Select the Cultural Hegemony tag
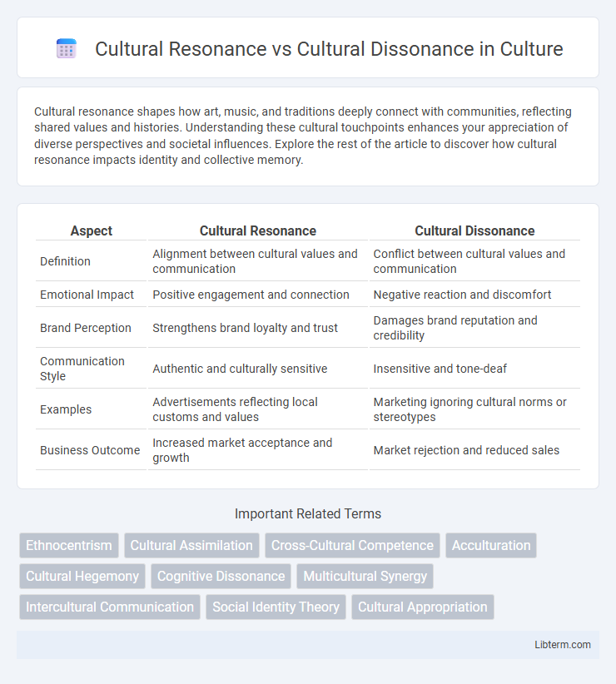The image size is (616, 684). [x=82, y=577]
